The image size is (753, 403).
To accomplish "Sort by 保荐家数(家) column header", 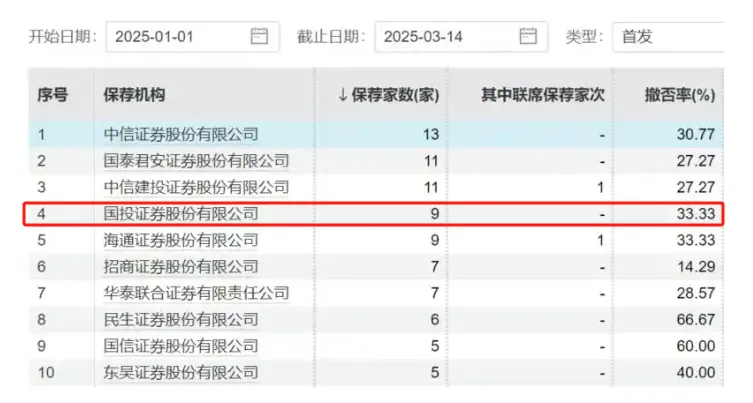I will pyautogui.click(x=389, y=95).
